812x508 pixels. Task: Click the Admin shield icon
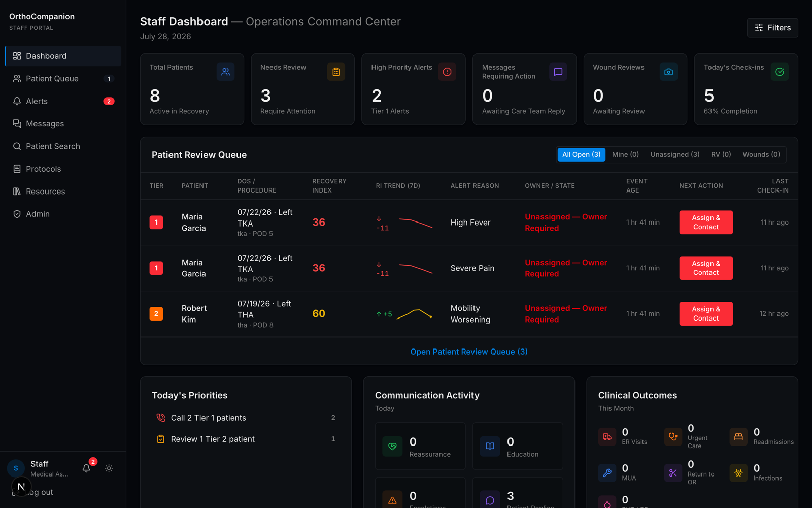tap(17, 214)
